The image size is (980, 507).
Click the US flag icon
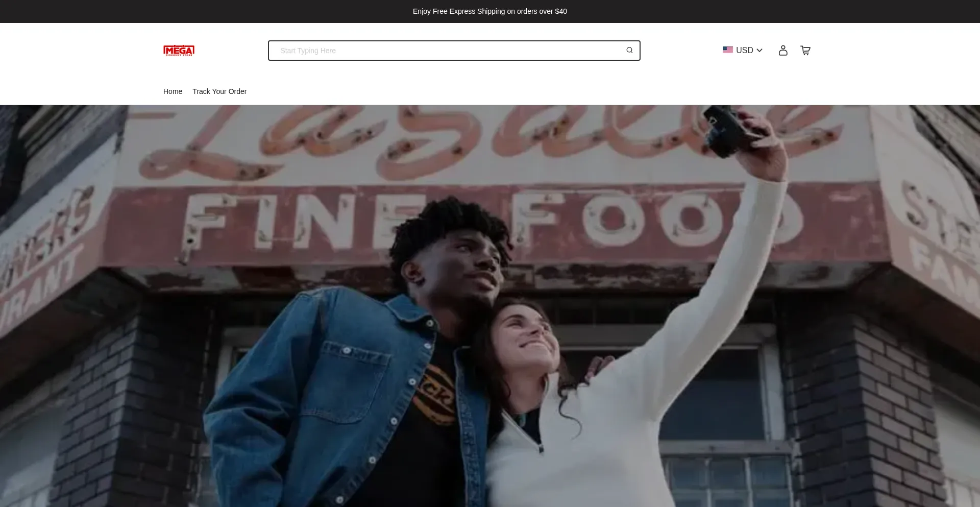coord(727,50)
